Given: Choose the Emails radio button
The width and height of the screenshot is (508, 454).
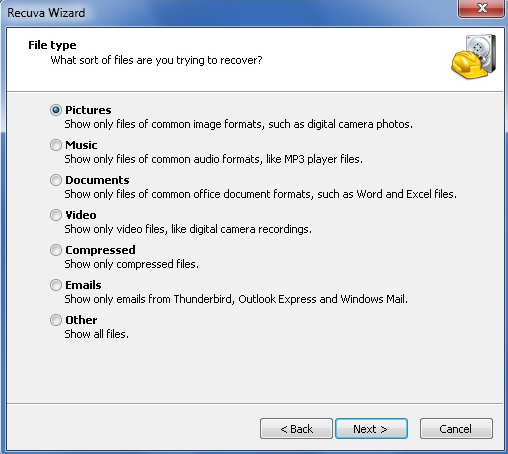Looking at the screenshot, I should (56, 285).
